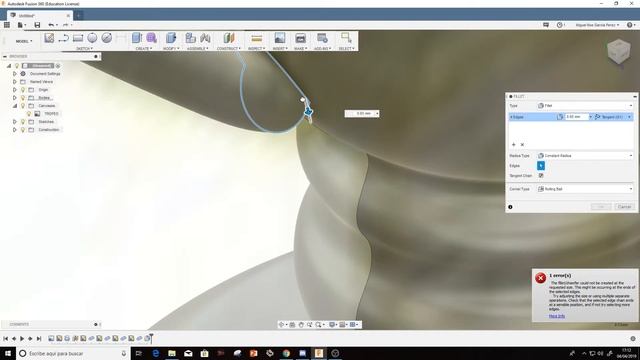Toggle visibility bulb of Bodies folder
640x360 pixels.
pos(23,98)
